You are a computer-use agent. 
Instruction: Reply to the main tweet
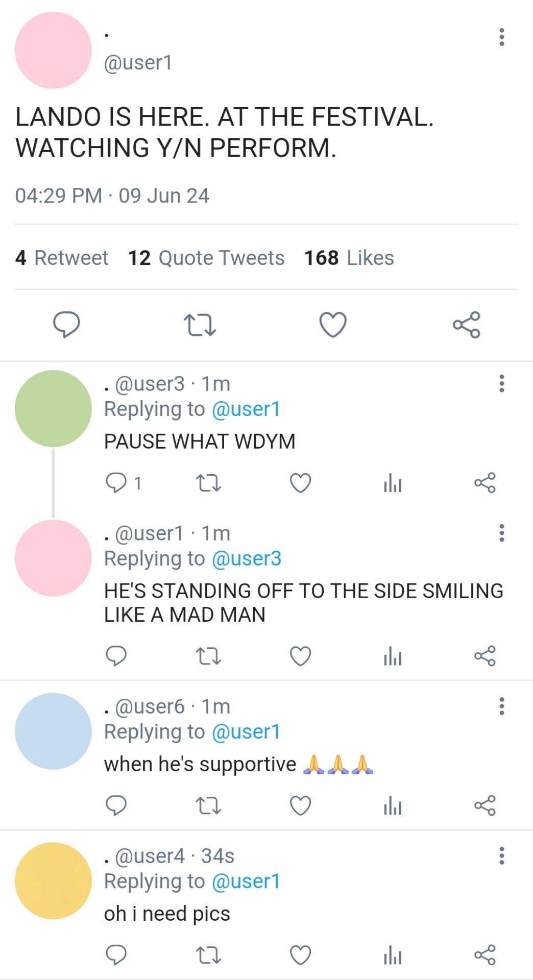pos(66,325)
